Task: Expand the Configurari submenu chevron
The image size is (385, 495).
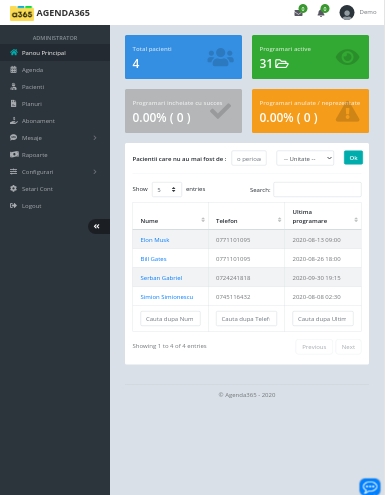Action: point(95,172)
